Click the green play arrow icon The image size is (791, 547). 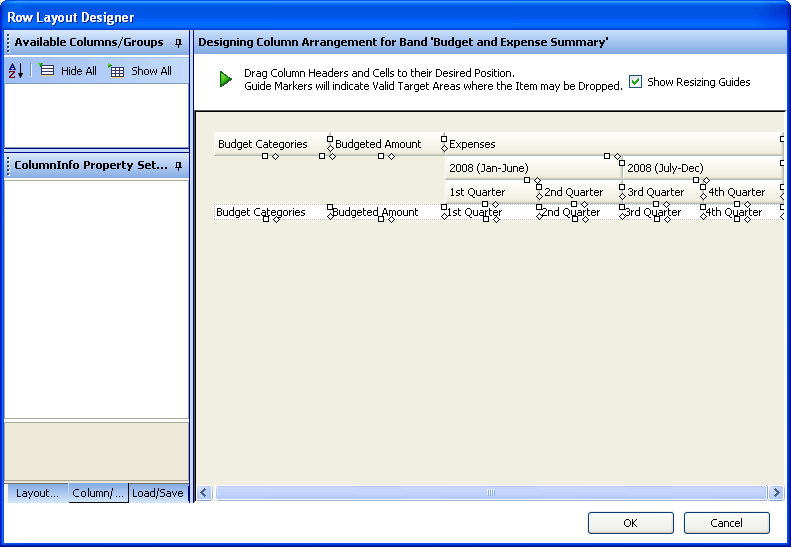point(226,79)
